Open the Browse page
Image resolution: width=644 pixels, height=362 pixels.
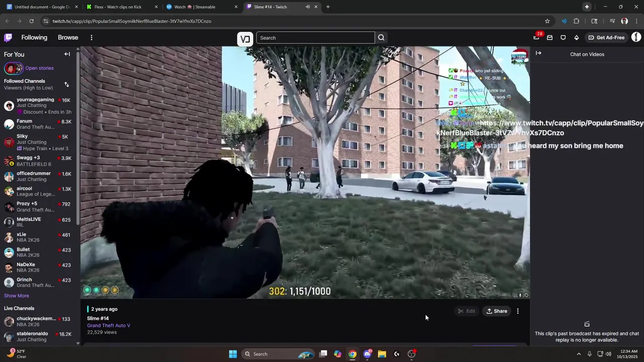(68, 38)
